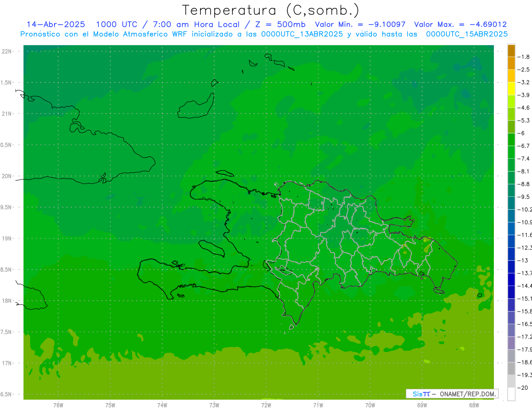The height and width of the screenshot is (411, 532).
Task: Click the "72W" longitude label
Action: click(x=266, y=405)
